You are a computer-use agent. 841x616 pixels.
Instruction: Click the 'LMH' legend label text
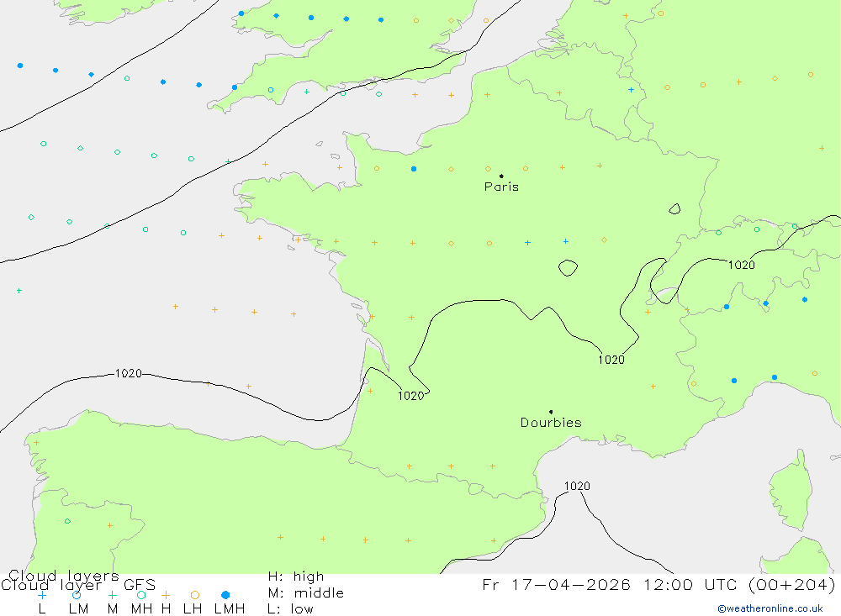click(x=230, y=609)
